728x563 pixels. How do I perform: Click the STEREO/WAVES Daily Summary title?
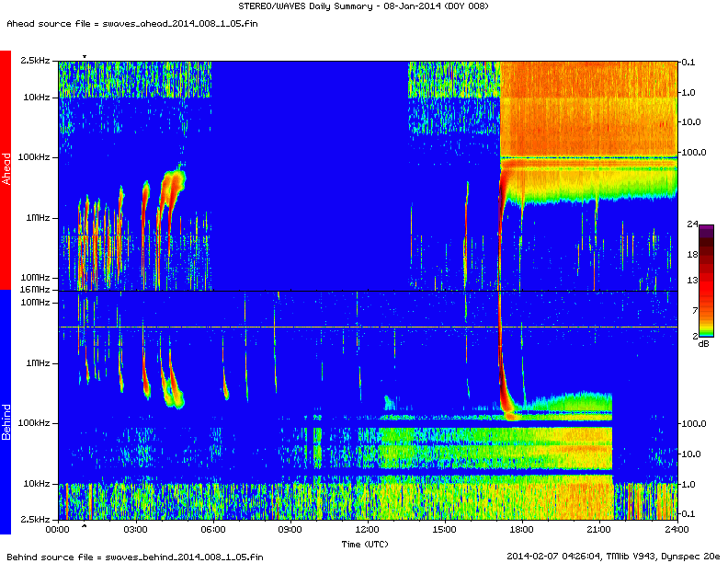pos(363,6)
